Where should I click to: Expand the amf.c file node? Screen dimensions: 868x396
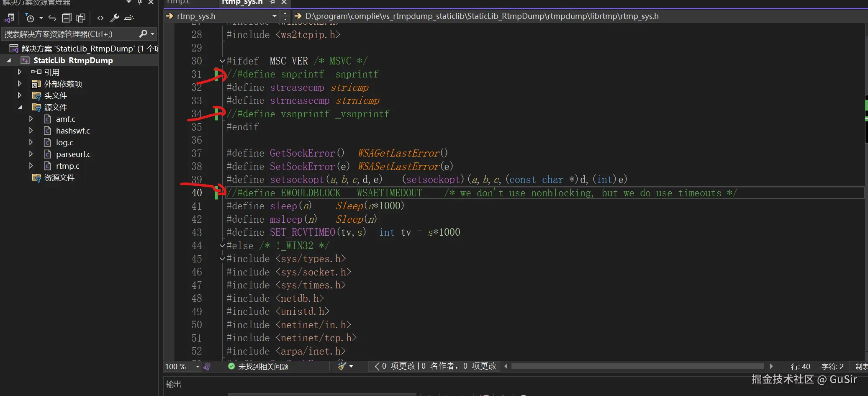click(x=31, y=119)
